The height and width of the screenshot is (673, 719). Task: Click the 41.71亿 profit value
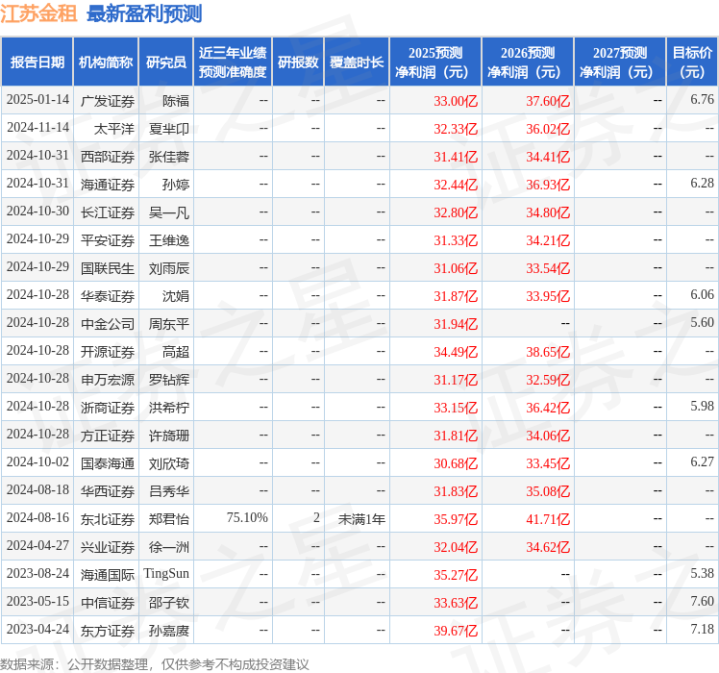tap(548, 520)
